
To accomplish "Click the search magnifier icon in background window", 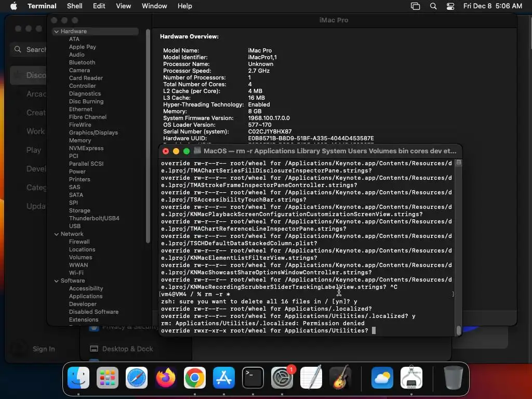I will point(18,49).
